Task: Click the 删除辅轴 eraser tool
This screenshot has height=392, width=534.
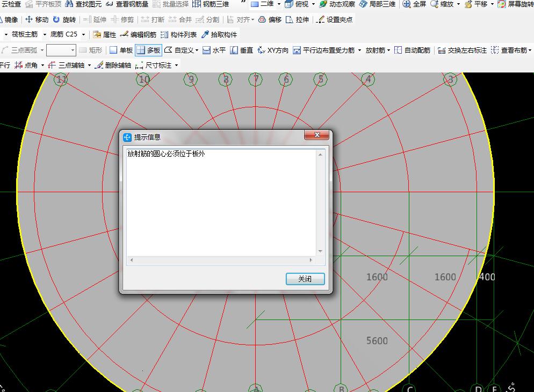Action: tap(113, 65)
